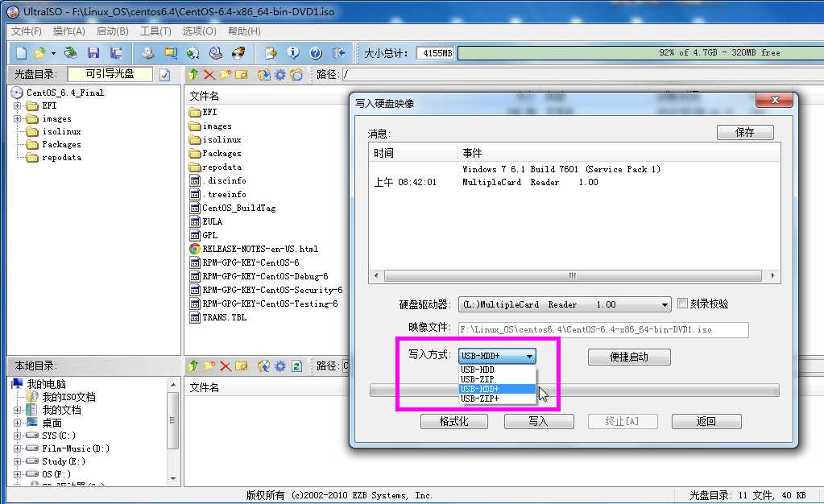Click the gear icon in local pane toolbar
Viewport: 824px width, 504px height.
pos(280,366)
